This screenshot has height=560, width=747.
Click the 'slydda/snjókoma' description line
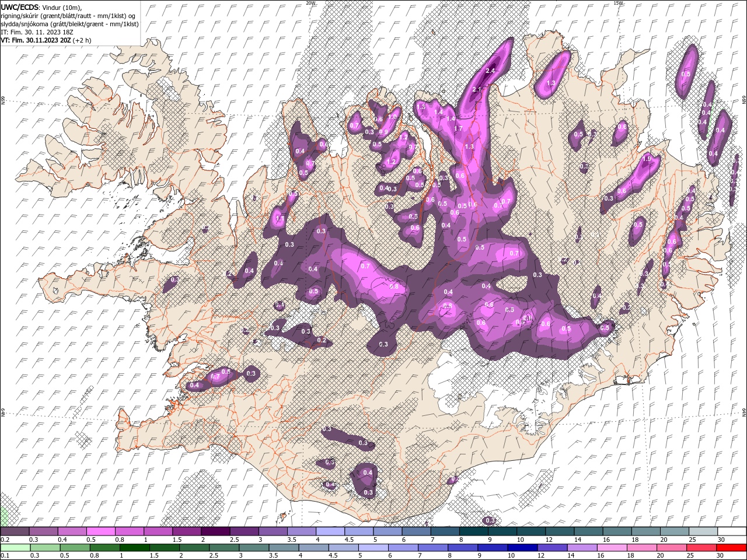coord(69,24)
